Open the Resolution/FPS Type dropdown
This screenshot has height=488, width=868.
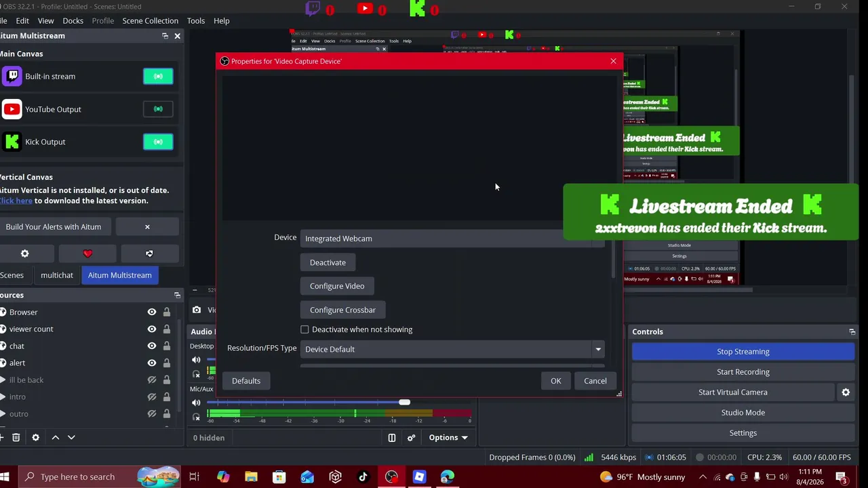tap(452, 349)
